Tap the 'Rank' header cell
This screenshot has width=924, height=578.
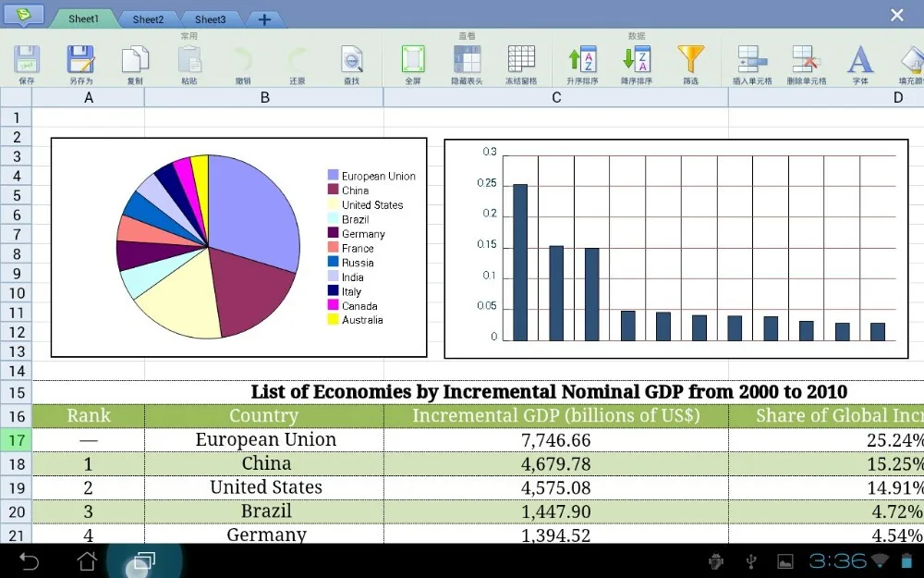pos(89,416)
